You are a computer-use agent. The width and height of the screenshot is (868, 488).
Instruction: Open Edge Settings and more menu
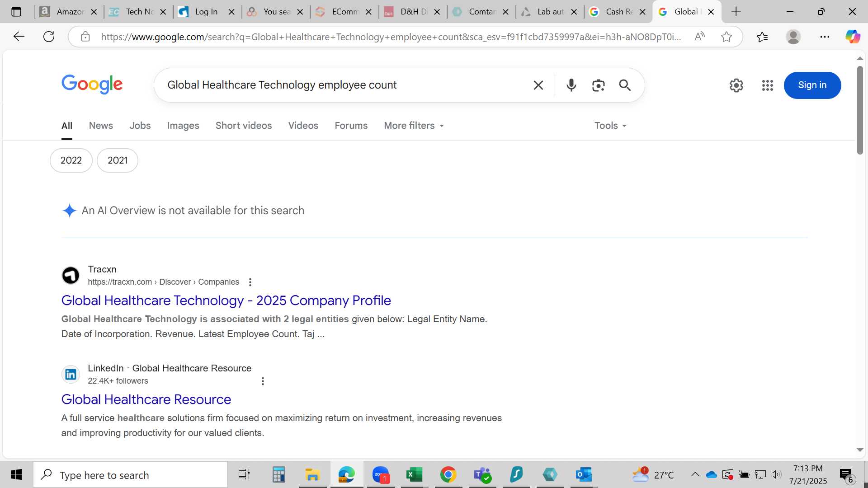point(825,37)
